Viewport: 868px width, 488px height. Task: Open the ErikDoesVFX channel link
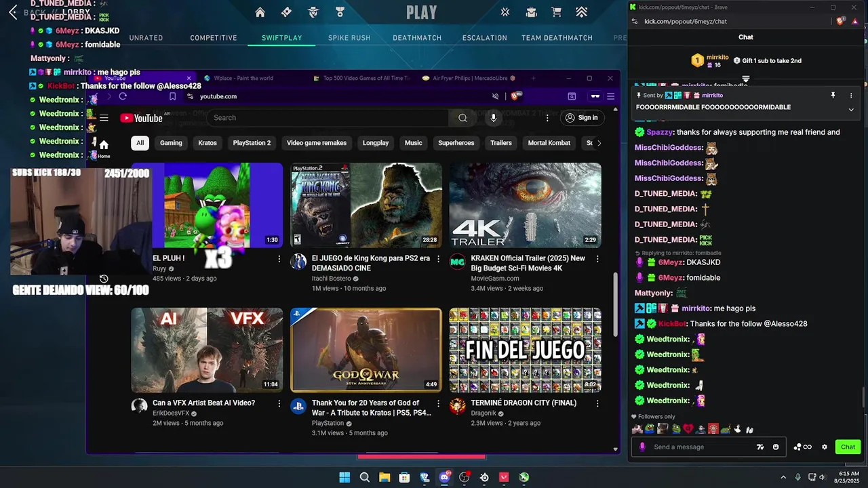[x=171, y=413]
